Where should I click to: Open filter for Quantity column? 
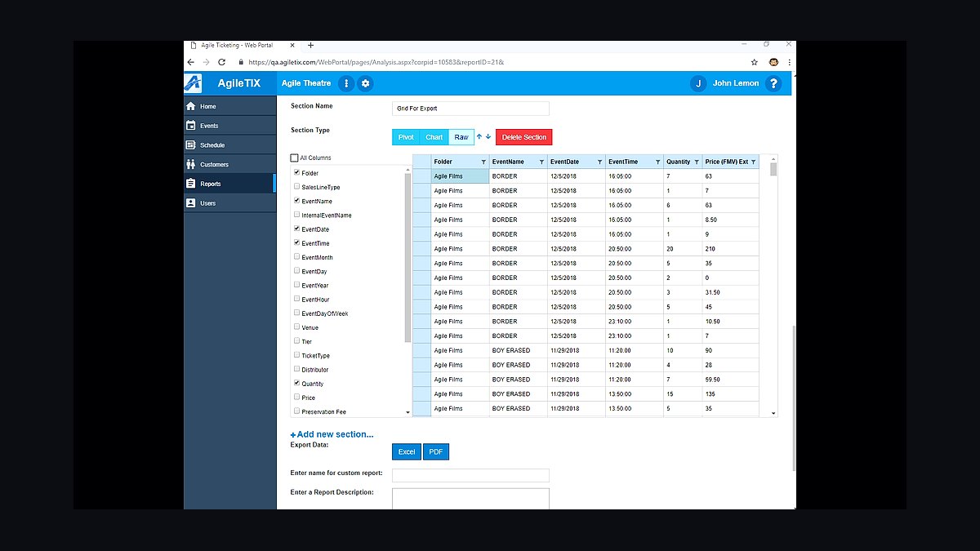696,162
